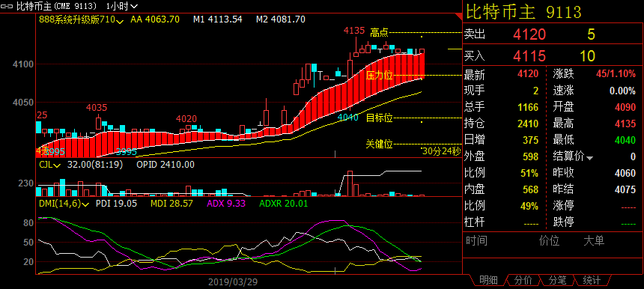Switch to the 分笔 tab
644x289 pixels.
pyautogui.click(x=557, y=280)
